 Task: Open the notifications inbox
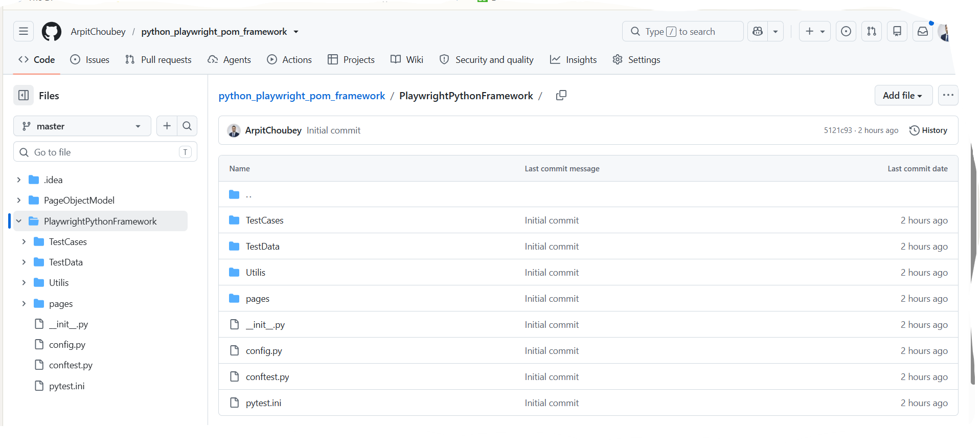tap(923, 31)
